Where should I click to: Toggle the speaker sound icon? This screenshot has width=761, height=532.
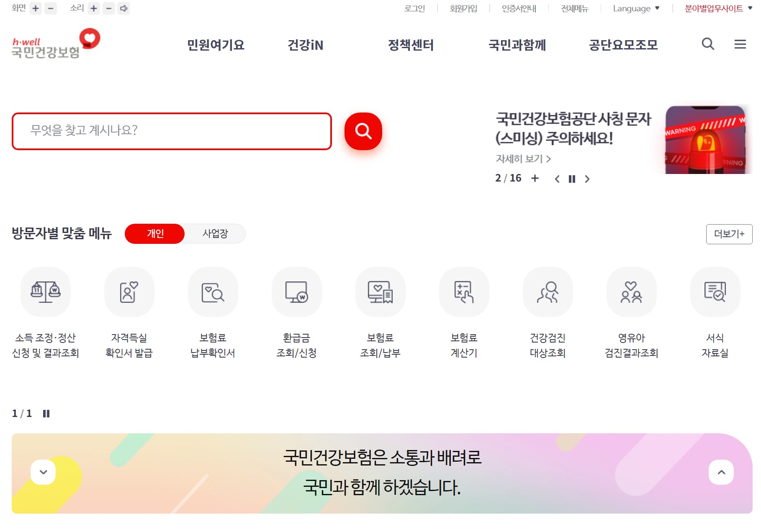[x=124, y=8]
